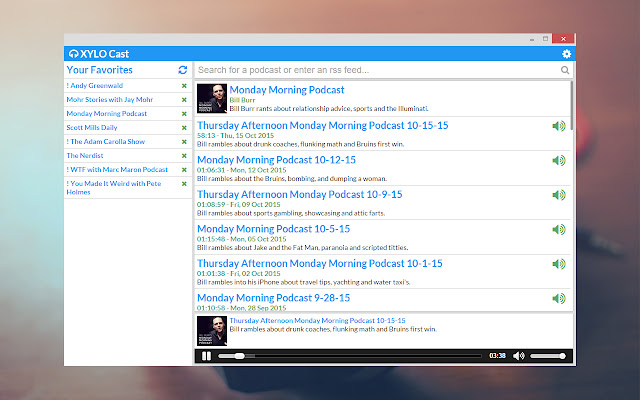The height and width of the screenshot is (400, 640).
Task: Remove Andy Greenwald from favorites
Action: click(184, 86)
